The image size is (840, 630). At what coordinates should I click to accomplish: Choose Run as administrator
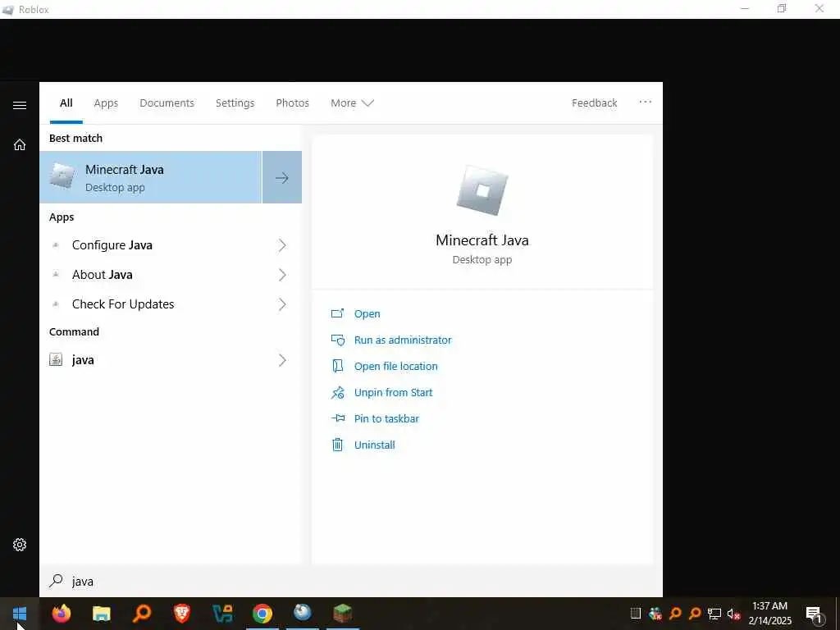click(x=403, y=340)
